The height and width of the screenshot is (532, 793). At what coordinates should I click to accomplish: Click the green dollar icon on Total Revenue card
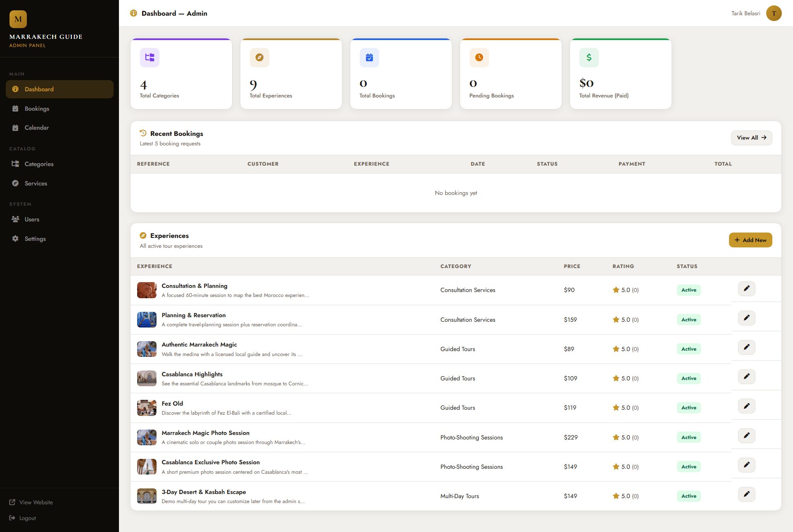589,57
